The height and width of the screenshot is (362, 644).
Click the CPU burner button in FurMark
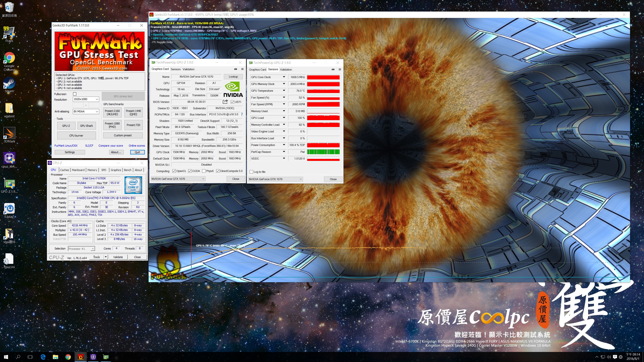pyautogui.click(x=76, y=135)
